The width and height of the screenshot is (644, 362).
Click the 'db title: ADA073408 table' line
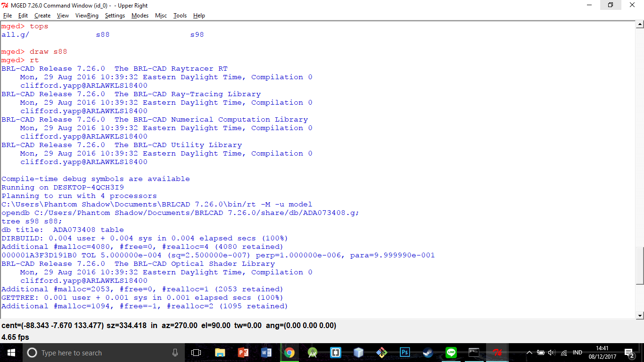tap(63, 230)
